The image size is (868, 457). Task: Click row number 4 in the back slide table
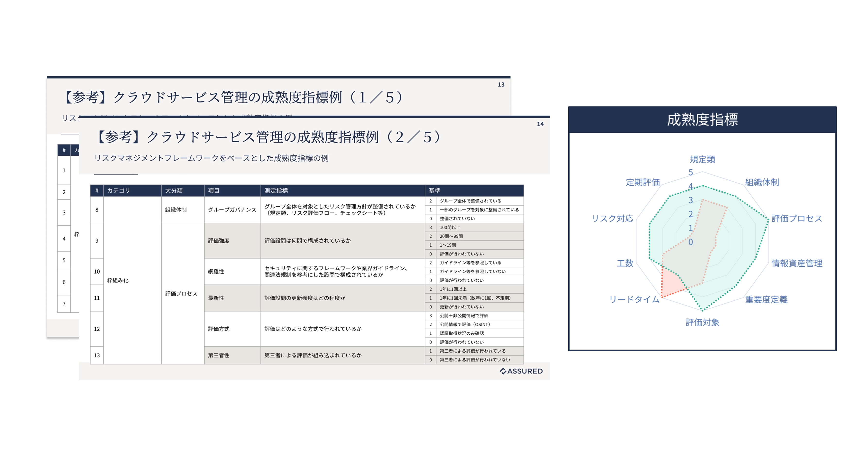pos(64,239)
